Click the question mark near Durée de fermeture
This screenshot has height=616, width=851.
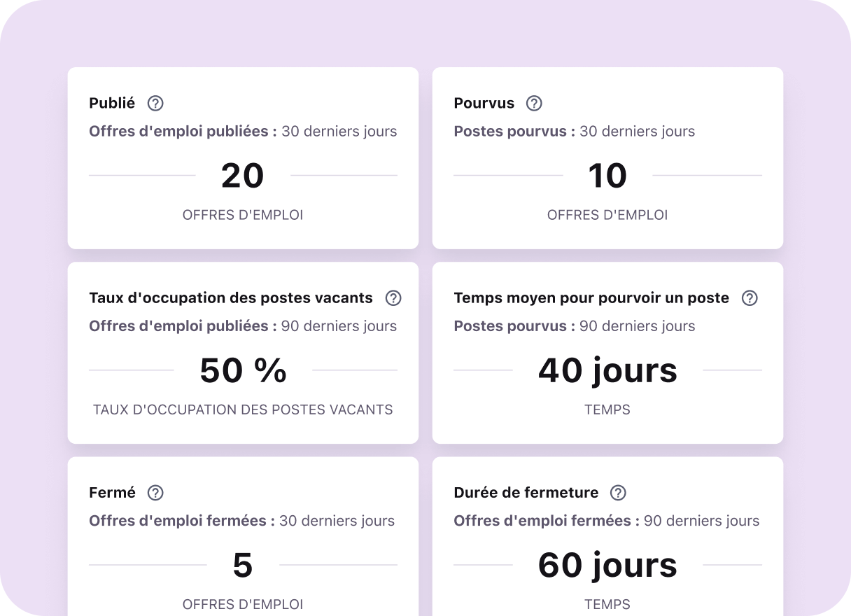click(618, 493)
